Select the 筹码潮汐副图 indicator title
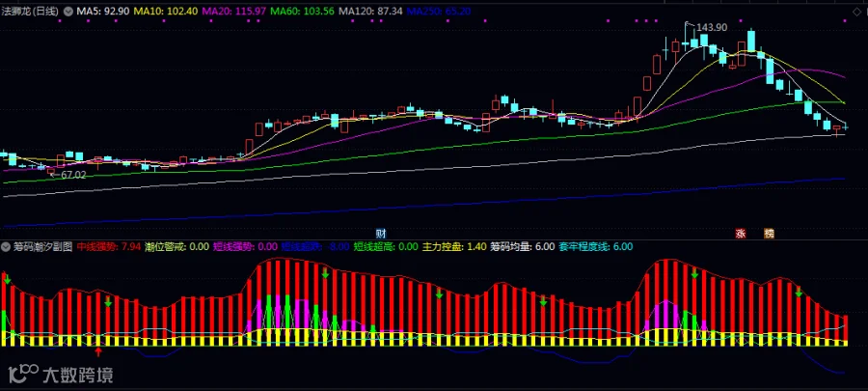 pyautogui.click(x=43, y=246)
